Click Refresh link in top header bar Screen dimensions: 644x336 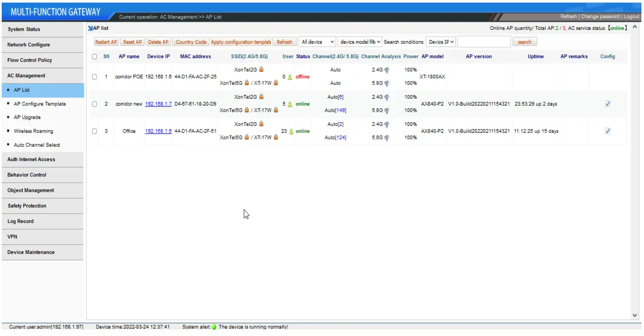click(x=569, y=16)
